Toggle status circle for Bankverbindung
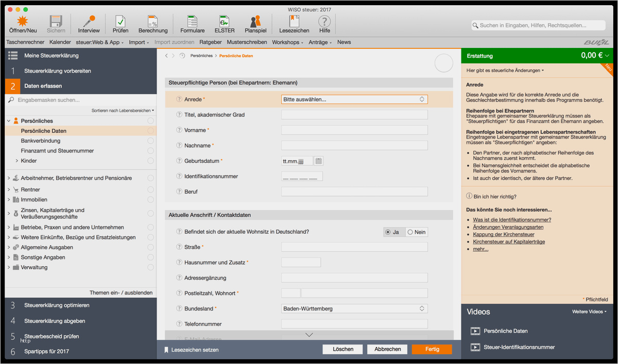This screenshot has width=618, height=364. (x=150, y=141)
